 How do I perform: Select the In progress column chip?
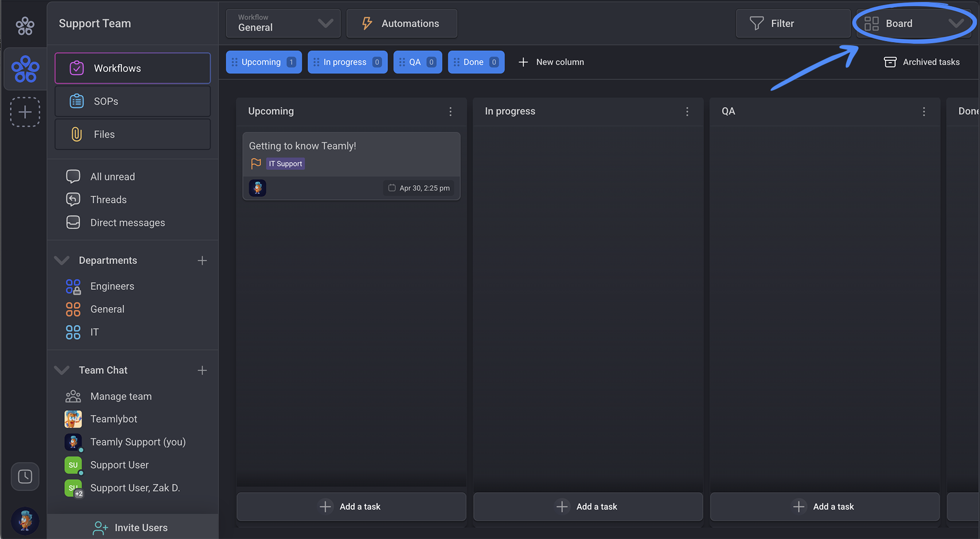pyautogui.click(x=348, y=62)
